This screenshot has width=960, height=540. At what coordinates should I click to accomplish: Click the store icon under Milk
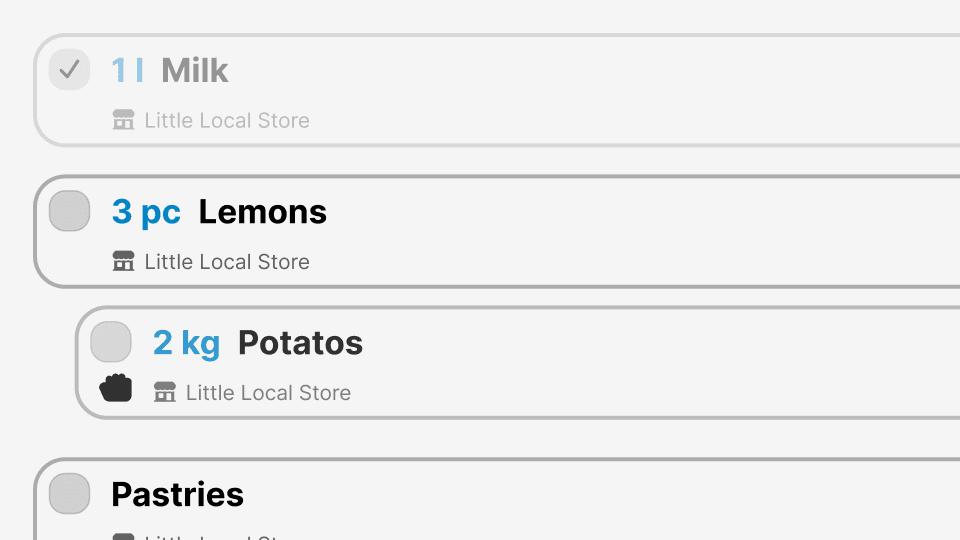123,121
